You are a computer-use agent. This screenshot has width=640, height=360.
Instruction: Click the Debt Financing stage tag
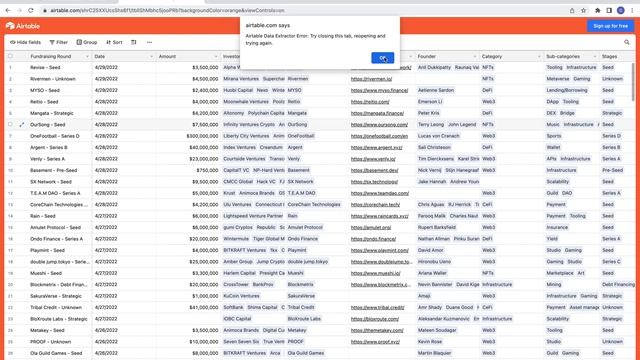pyautogui.click(x=618, y=284)
